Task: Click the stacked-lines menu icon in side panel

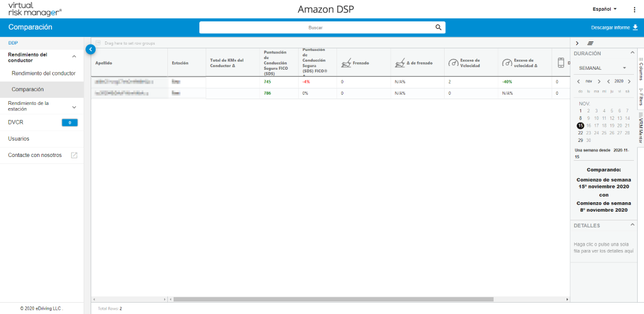Action: [590, 43]
